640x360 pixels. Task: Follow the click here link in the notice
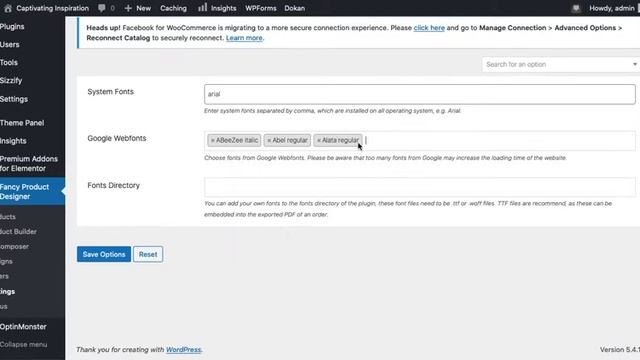click(x=429, y=28)
